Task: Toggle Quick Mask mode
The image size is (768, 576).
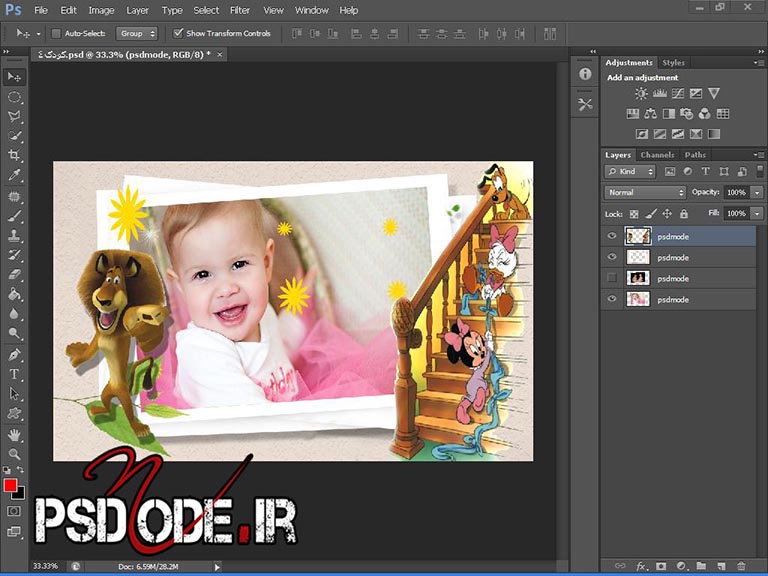Action: 14,511
